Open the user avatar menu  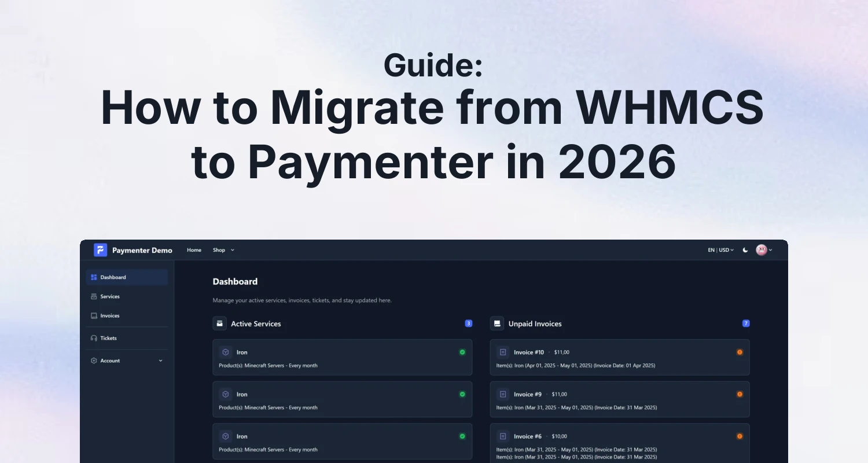[764, 250]
